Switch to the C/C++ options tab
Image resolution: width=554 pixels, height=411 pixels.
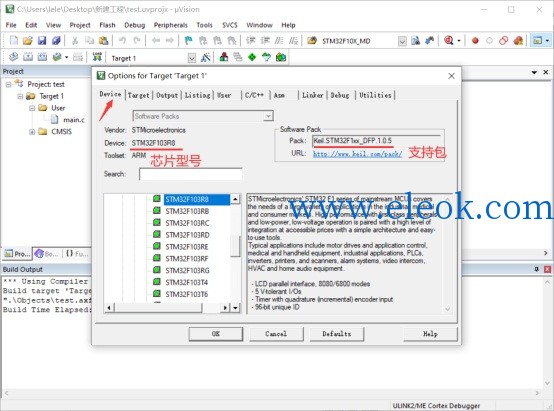254,95
